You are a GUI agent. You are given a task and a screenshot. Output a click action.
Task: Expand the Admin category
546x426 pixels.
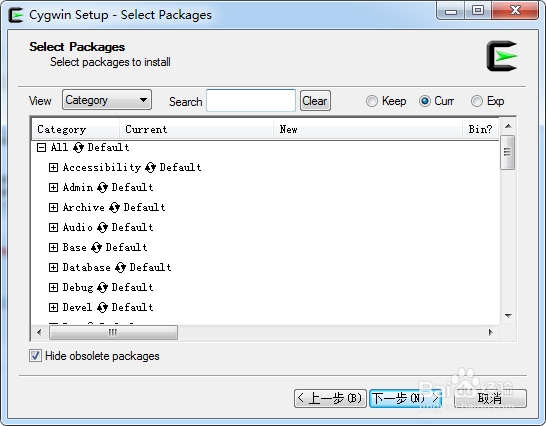[x=53, y=188]
